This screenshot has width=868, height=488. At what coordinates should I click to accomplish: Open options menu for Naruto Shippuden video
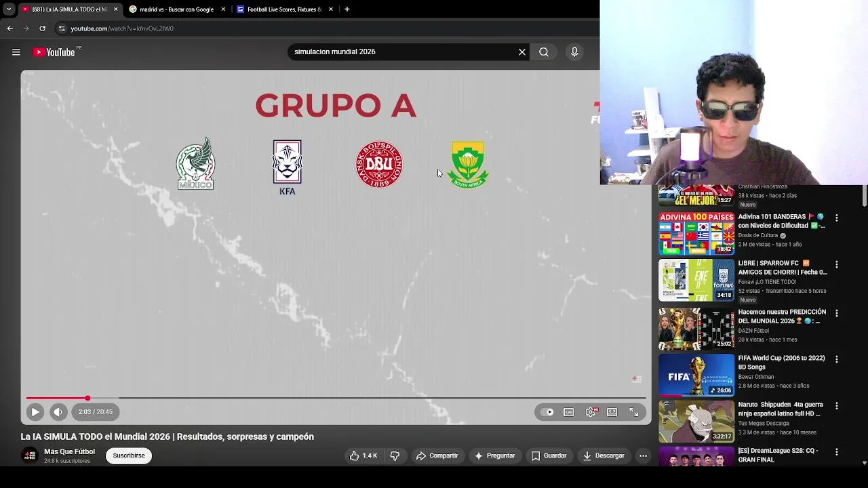click(x=837, y=405)
